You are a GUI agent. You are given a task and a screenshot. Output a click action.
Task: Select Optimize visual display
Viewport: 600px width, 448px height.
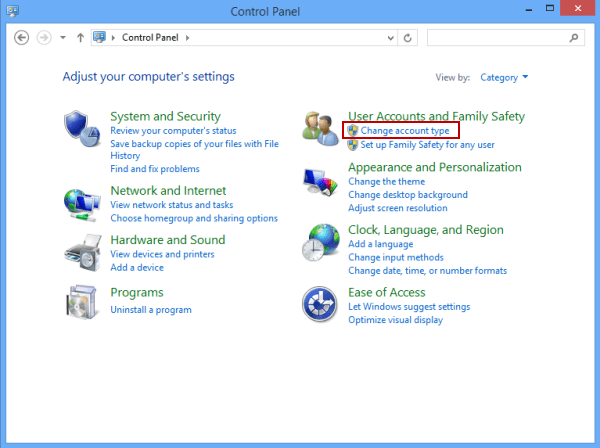pyautogui.click(x=395, y=320)
